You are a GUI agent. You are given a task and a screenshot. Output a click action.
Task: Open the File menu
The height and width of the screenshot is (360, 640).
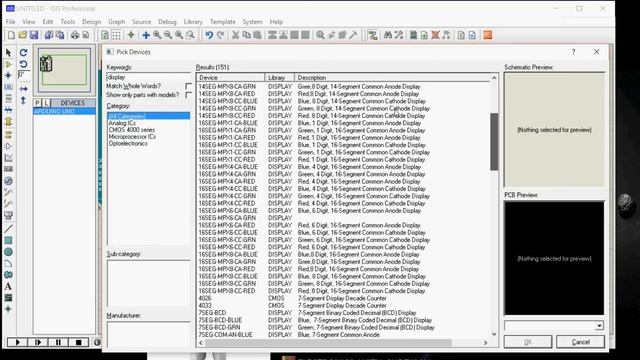pyautogui.click(x=11, y=22)
